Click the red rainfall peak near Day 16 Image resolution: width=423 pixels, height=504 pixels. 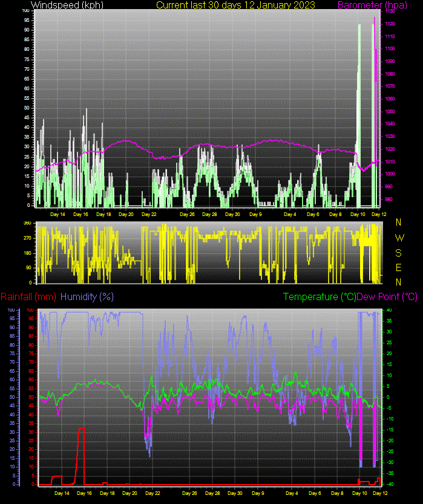(x=81, y=429)
